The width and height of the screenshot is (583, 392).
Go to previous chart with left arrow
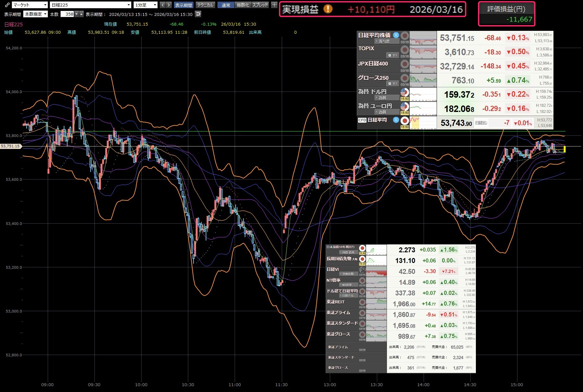coord(163,5)
